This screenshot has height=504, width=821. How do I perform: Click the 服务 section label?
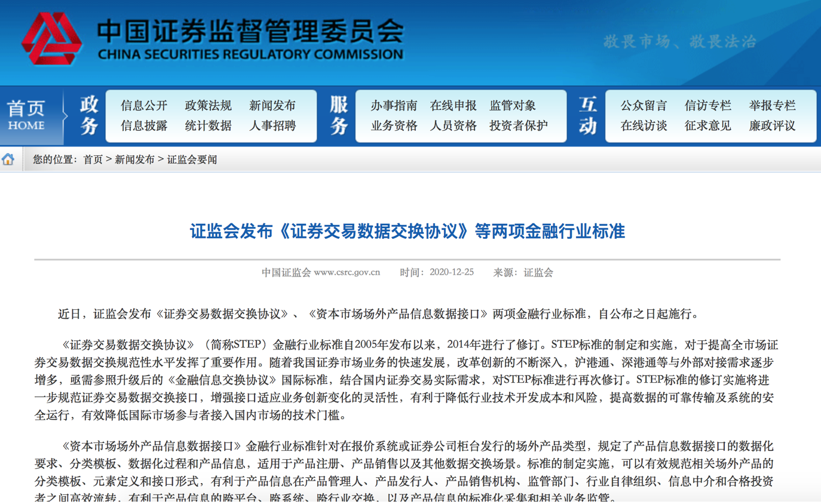339,115
